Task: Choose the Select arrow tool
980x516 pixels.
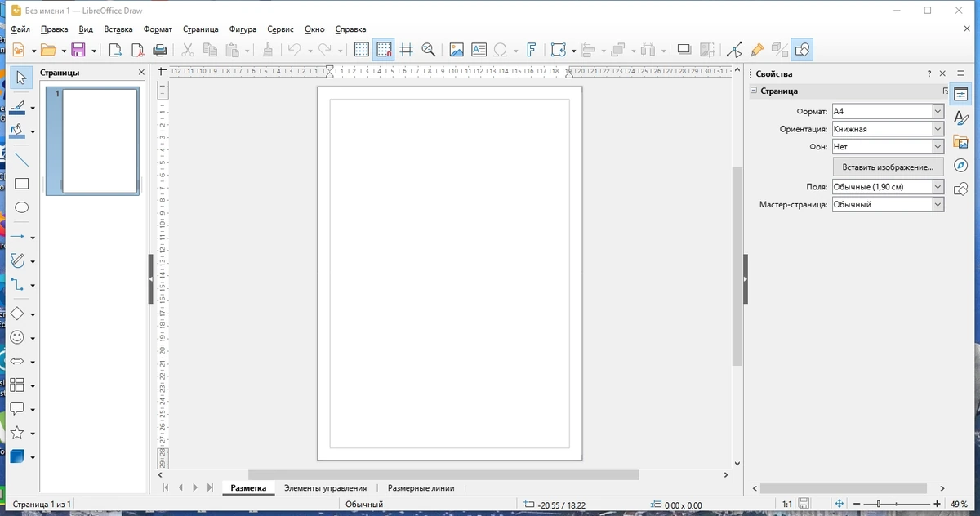Action: [21, 78]
